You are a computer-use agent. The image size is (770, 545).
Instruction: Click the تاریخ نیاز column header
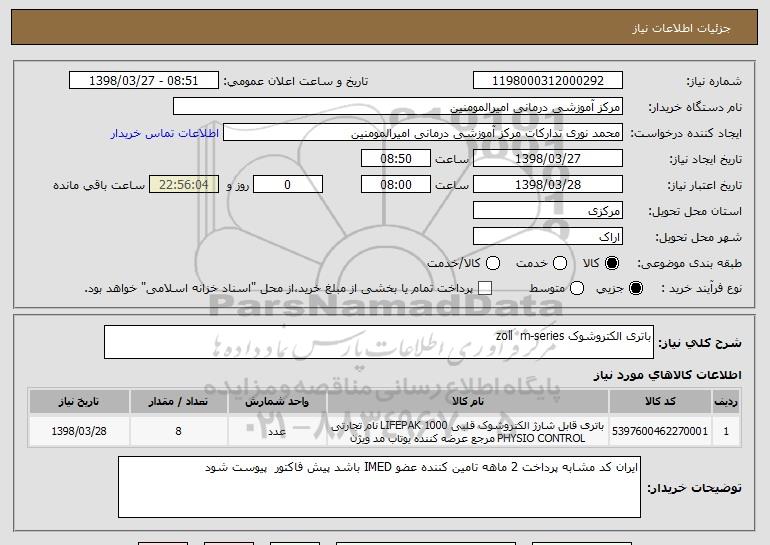point(79,402)
